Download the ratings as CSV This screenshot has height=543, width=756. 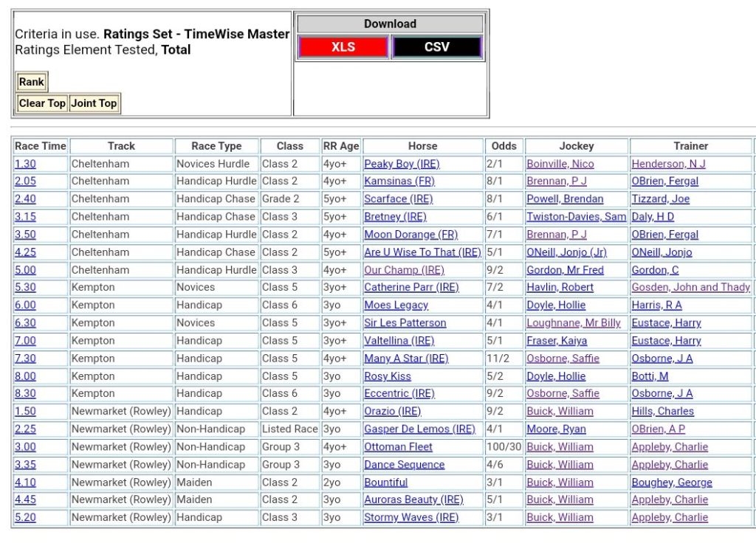point(436,47)
